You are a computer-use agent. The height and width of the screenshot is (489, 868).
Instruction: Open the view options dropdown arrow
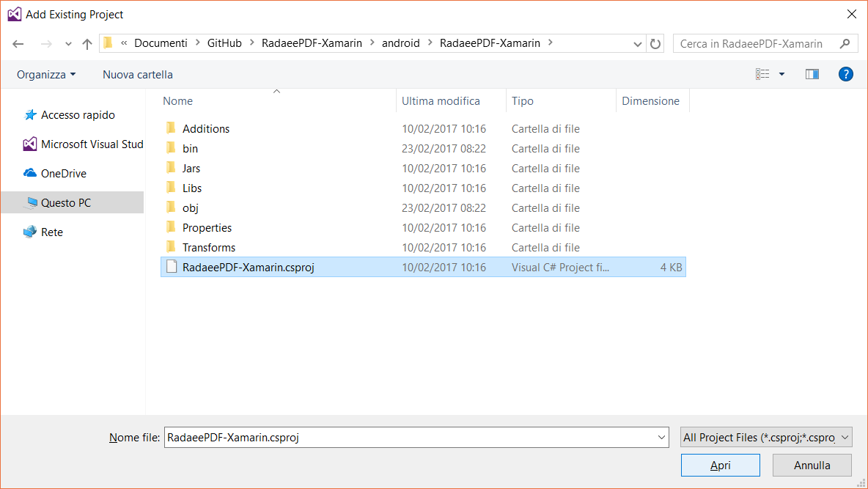[781, 74]
